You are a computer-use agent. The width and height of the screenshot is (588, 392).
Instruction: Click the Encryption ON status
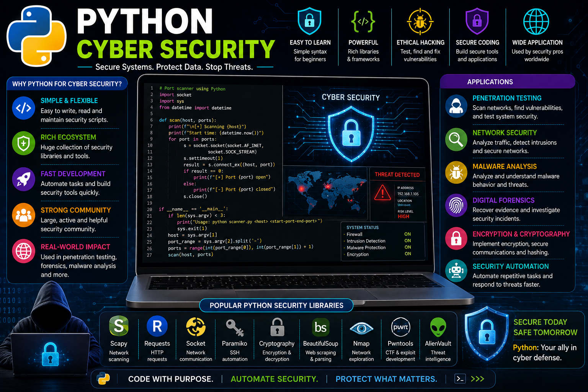(408, 254)
